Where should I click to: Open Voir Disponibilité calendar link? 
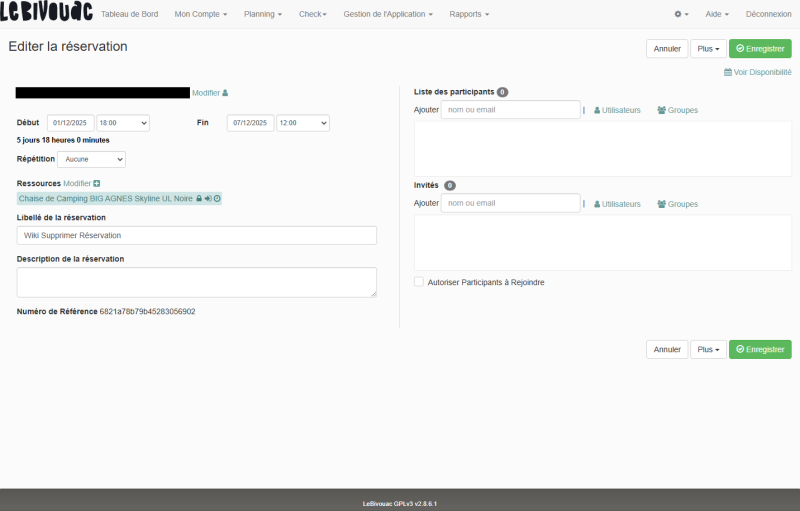pos(757,72)
